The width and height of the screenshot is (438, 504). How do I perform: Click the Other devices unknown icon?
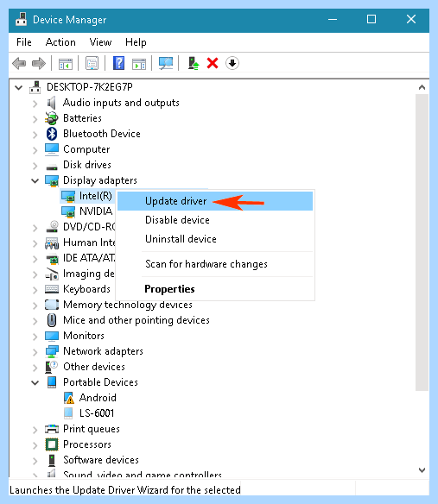(x=52, y=367)
